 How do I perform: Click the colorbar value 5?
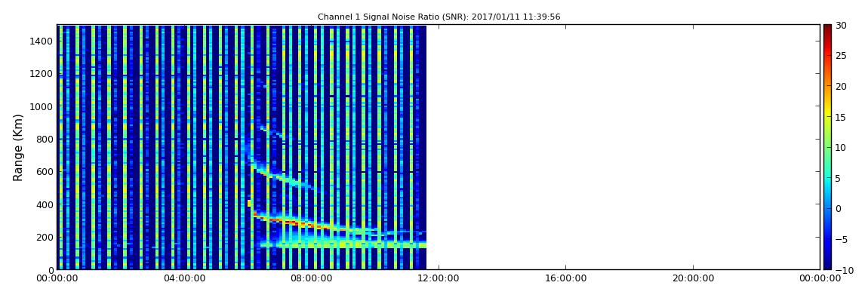(x=839, y=177)
